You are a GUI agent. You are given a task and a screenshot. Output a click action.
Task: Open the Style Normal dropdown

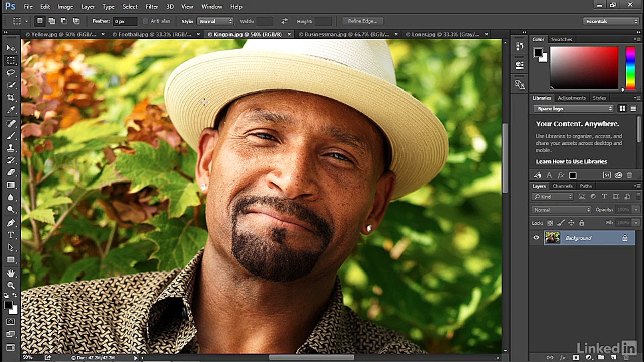coord(215,21)
